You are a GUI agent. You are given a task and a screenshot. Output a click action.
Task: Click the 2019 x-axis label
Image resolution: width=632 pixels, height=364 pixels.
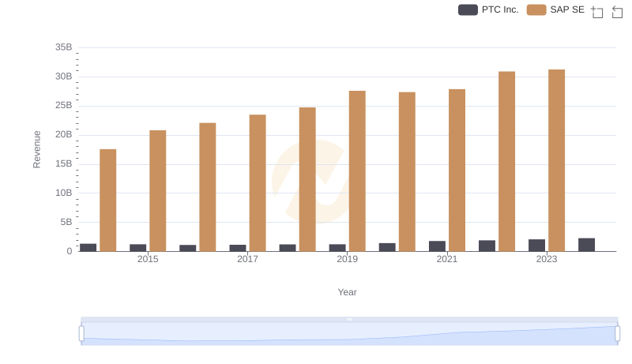[347, 259]
